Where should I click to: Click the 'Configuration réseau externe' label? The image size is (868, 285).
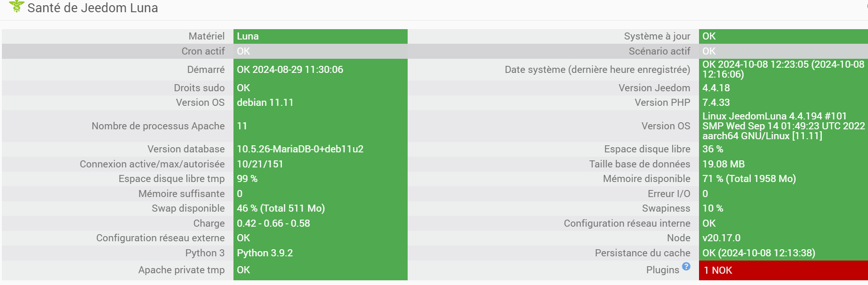pyautogui.click(x=161, y=238)
